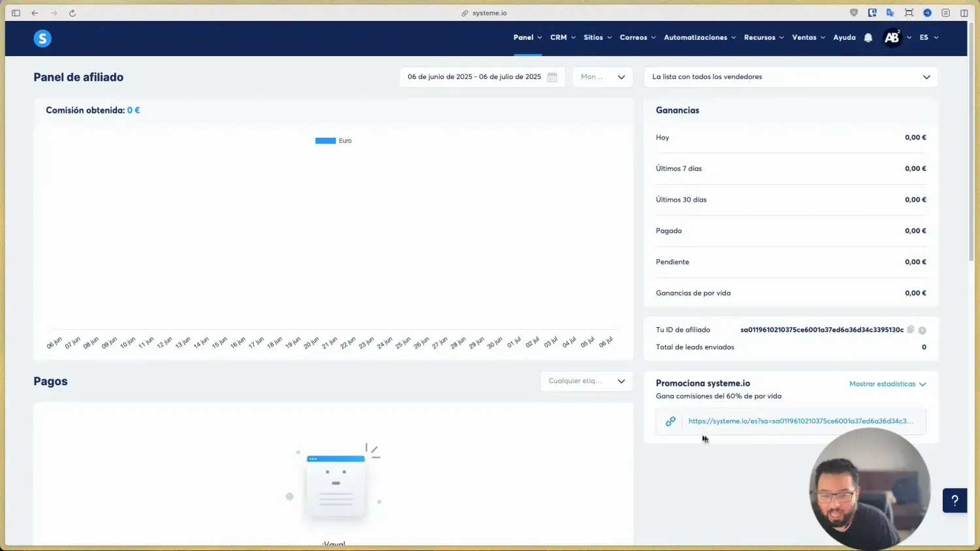Viewport: 980px width, 551px height.
Task: Open the Cualquier etiq... filter dropdown
Action: coord(586,381)
